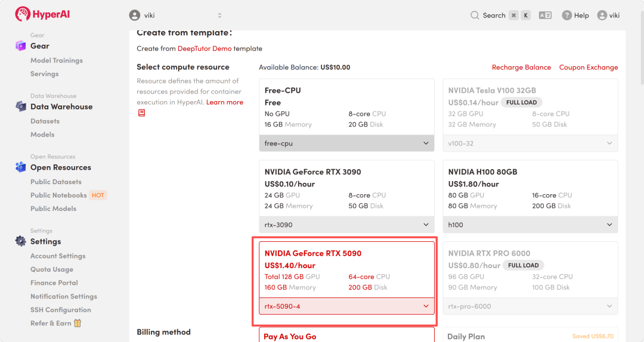Click the Data Warehouse section icon

point(20,106)
